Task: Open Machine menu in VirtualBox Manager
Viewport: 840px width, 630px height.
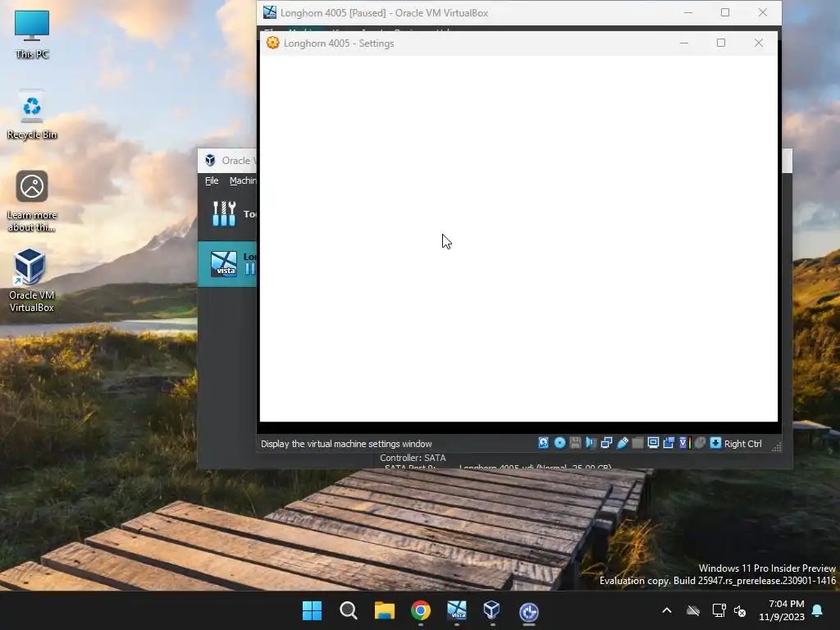Action: pos(243,180)
